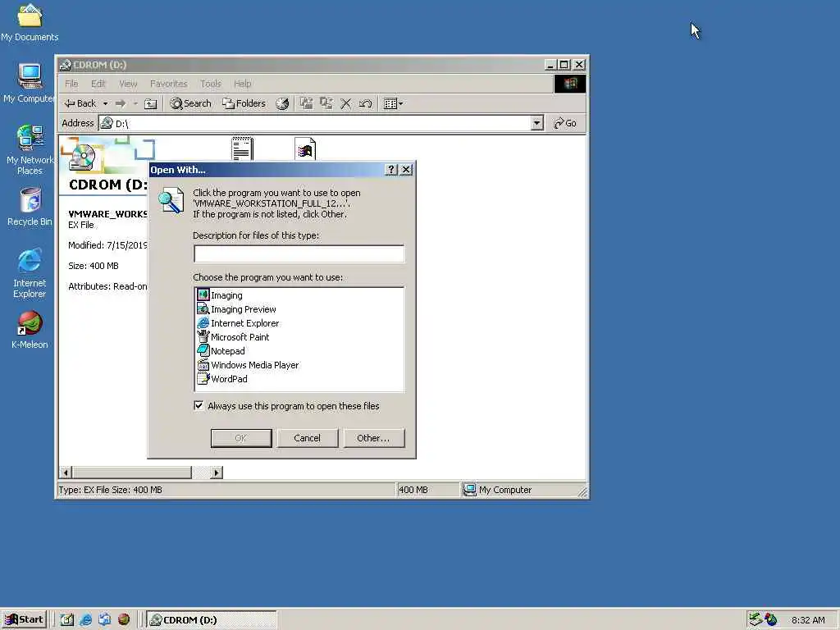
Task: Select My Network Places desktop icon
Action: coord(30,149)
